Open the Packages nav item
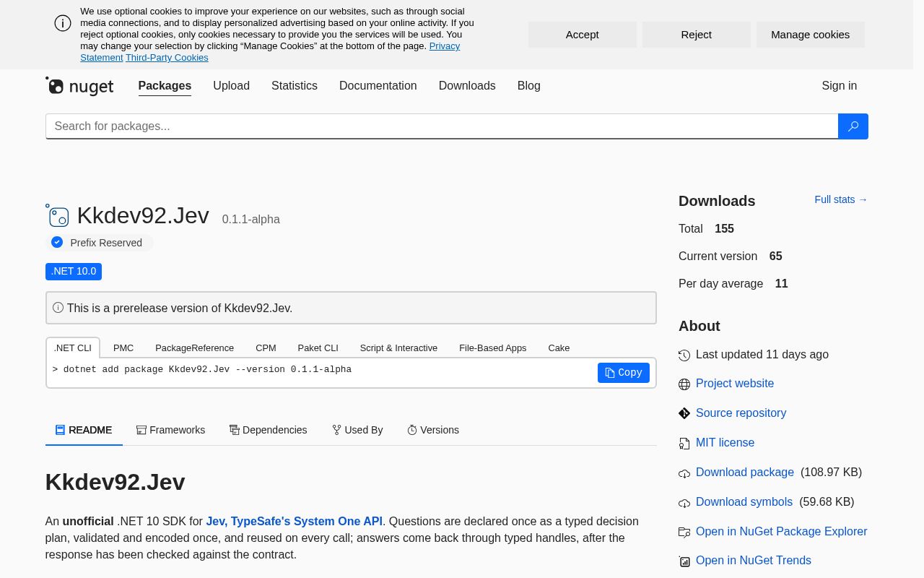 click(165, 86)
